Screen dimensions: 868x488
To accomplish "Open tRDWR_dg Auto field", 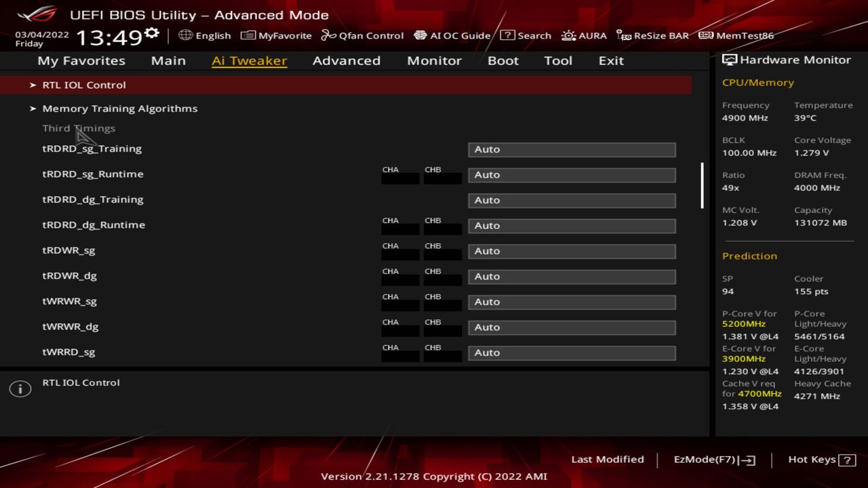I will pyautogui.click(x=572, y=277).
